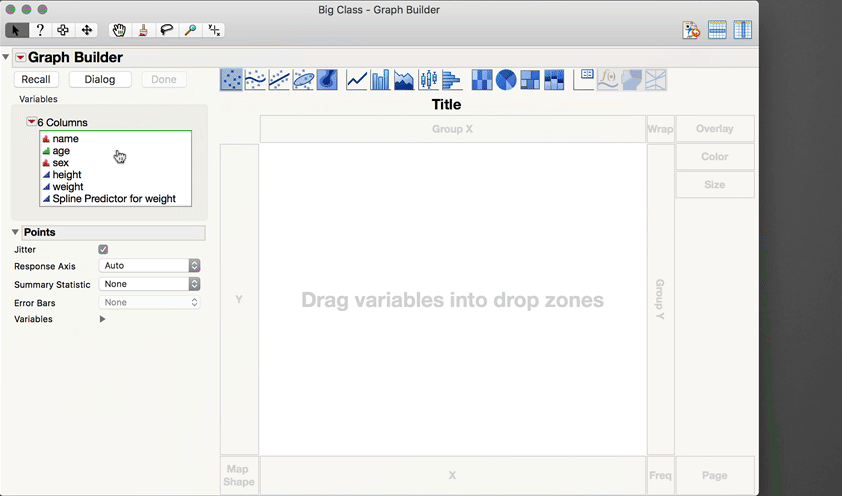Viewport: 842px width, 496px height.
Task: Select the Brush tool
Action: point(143,30)
